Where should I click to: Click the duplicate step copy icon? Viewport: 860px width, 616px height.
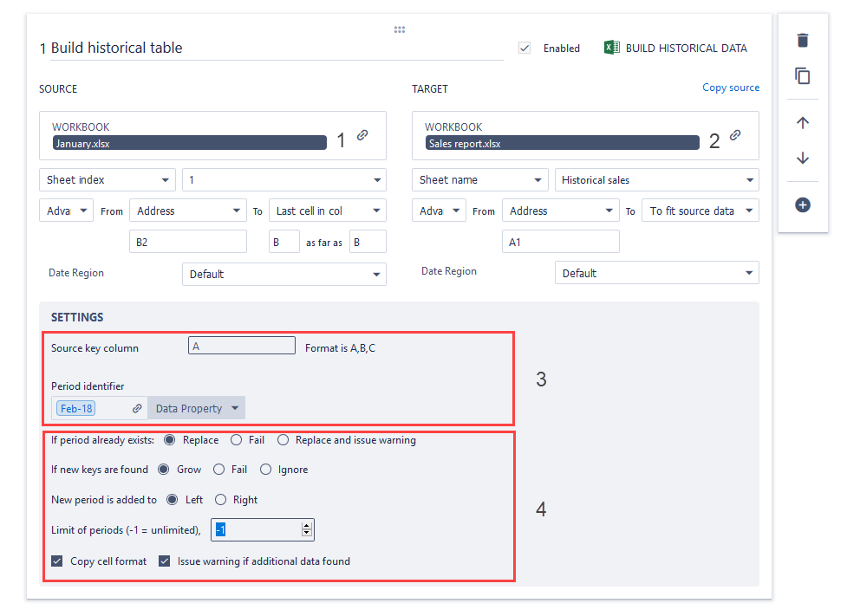[803, 76]
